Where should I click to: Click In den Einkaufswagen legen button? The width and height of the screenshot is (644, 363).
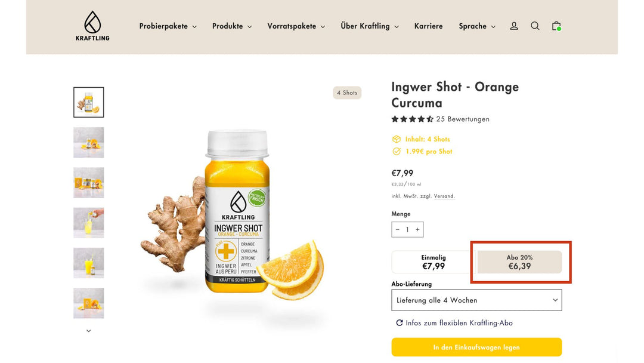tap(476, 347)
